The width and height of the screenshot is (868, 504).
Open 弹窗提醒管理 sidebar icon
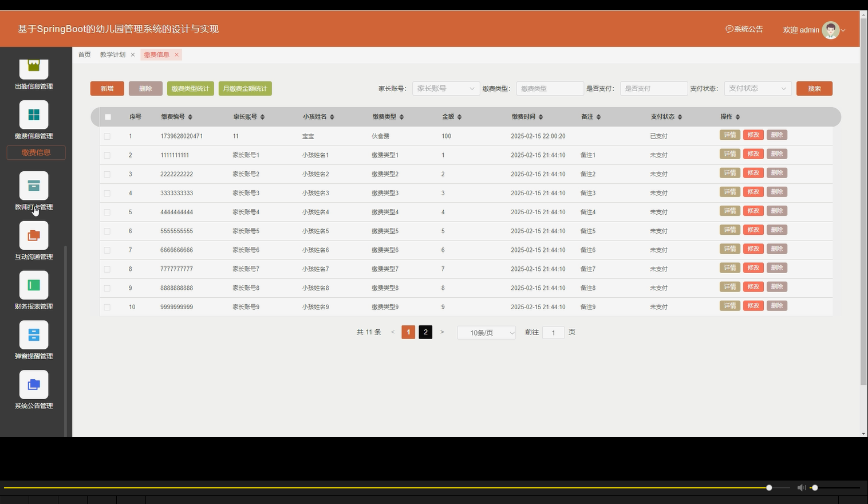click(x=34, y=334)
